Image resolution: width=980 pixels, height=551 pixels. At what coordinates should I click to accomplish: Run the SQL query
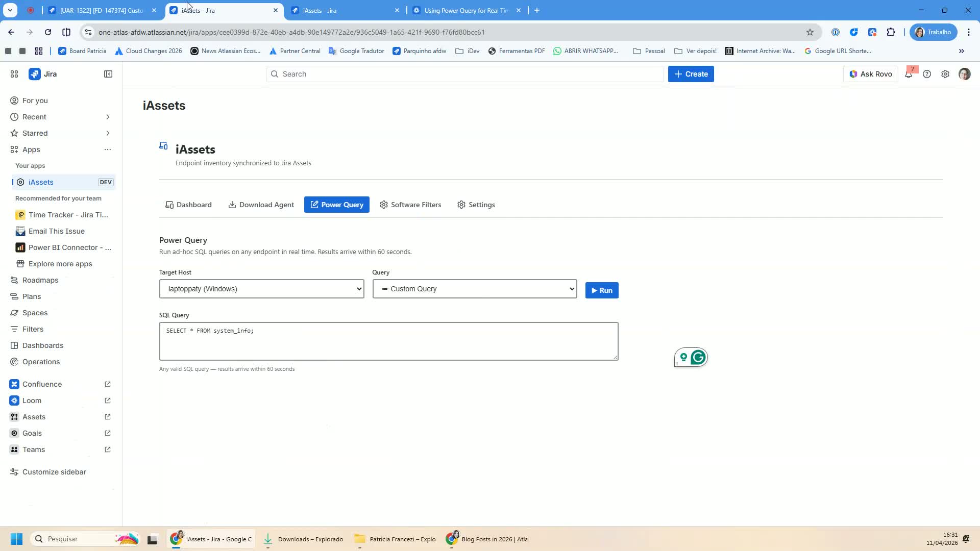pos(602,290)
